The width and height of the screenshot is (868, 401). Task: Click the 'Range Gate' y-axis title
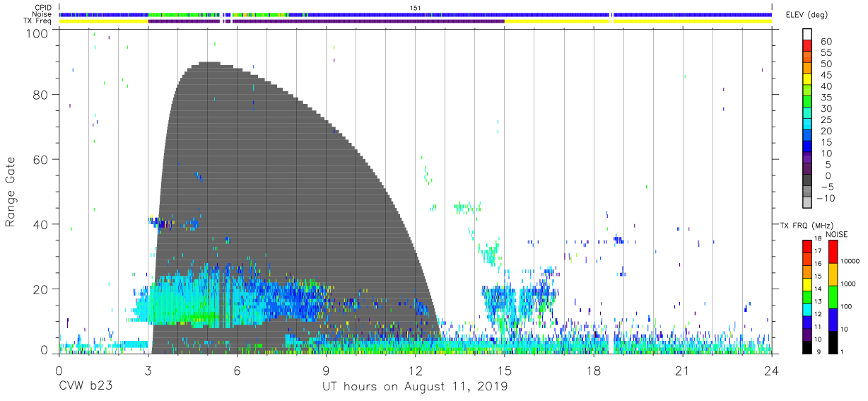[11, 193]
